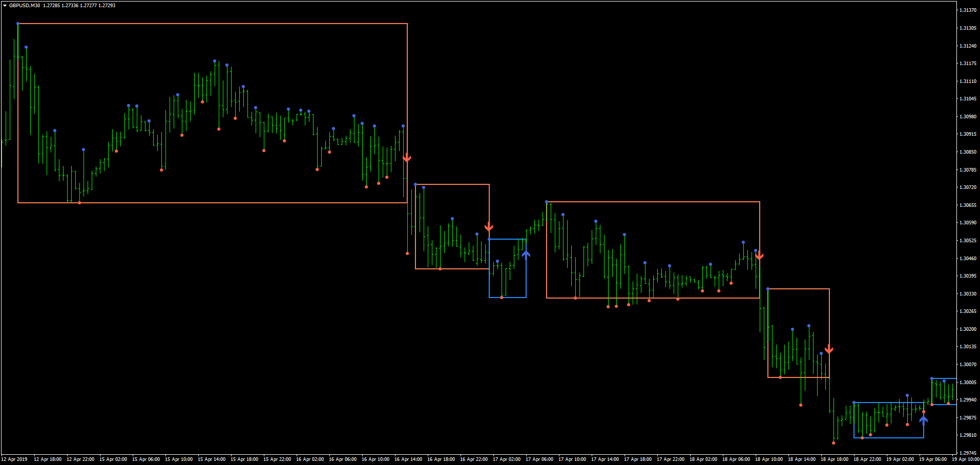Click the 16 Apr 18:00 time label
The width and height of the screenshot is (980, 465).
[x=441, y=459]
